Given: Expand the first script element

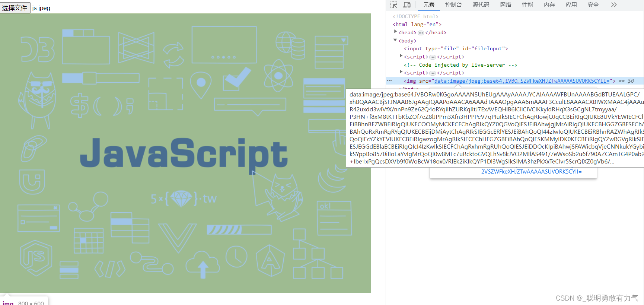Looking at the screenshot, I should (x=401, y=56).
